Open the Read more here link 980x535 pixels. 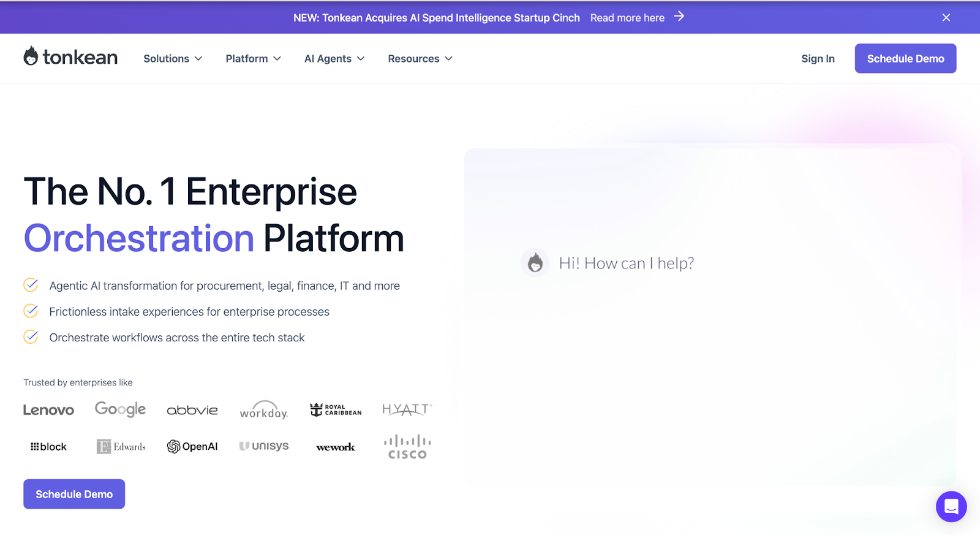click(627, 18)
